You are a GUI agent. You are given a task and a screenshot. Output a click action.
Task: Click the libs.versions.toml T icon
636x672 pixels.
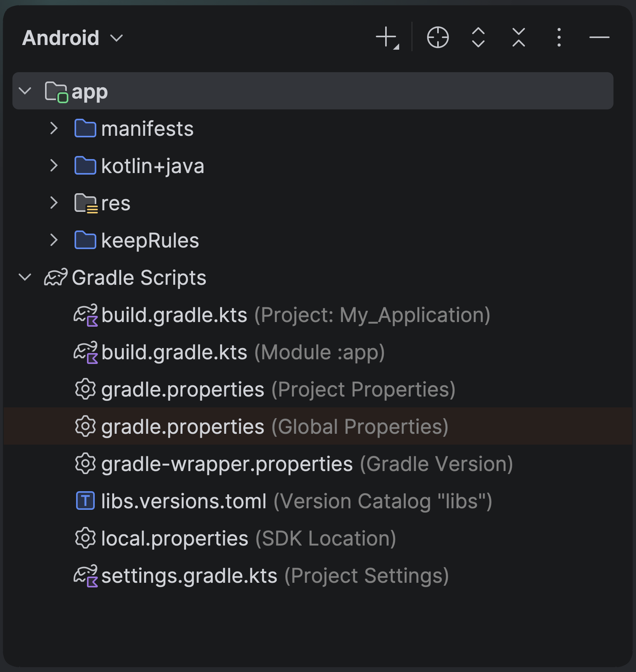[x=85, y=501]
